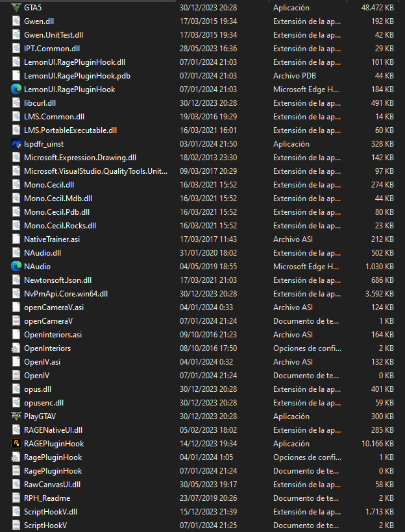The height and width of the screenshot is (532, 405).
Task: Click the NvPmApi.Core.win64.dll file icon
Action: coord(16,294)
